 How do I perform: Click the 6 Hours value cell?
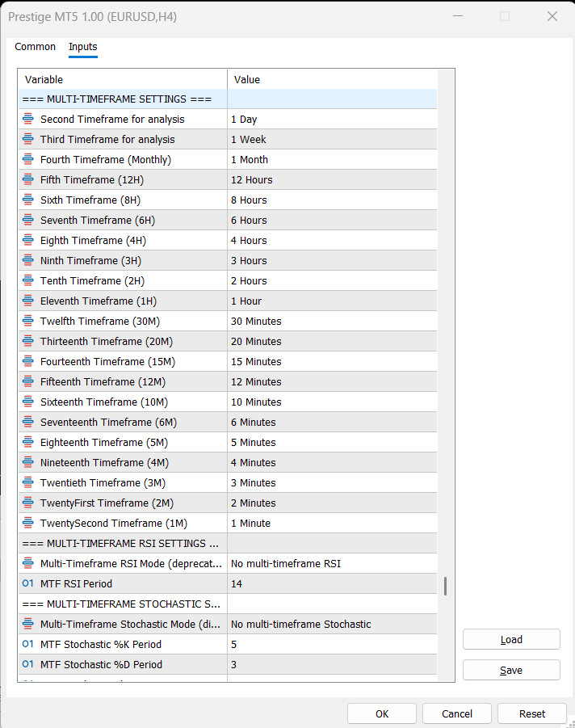click(332, 220)
